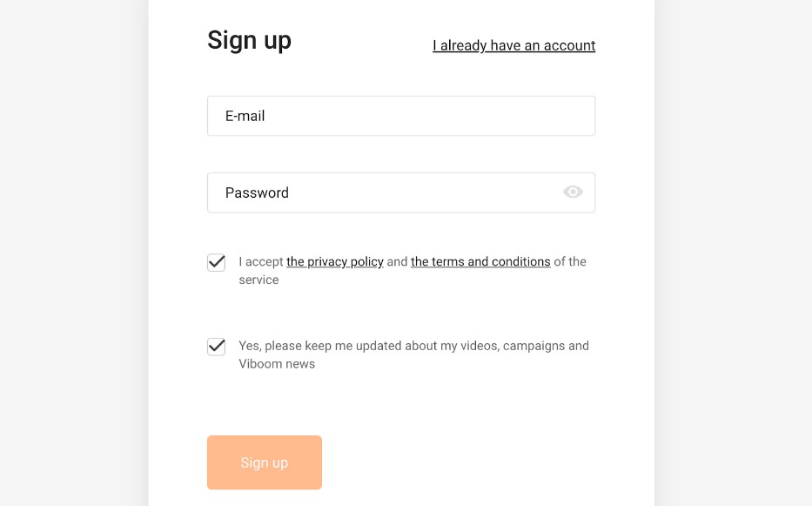Click the word "service" below the terms line
Image resolution: width=812 pixels, height=506 pixels.
[x=258, y=280]
